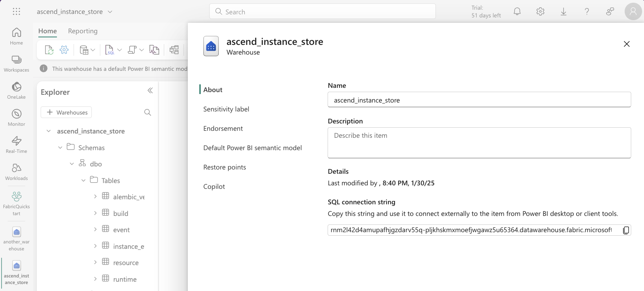Click the scroll-shaped script toolbar icon
Screen dimensions: 644x291
[x=132, y=50]
